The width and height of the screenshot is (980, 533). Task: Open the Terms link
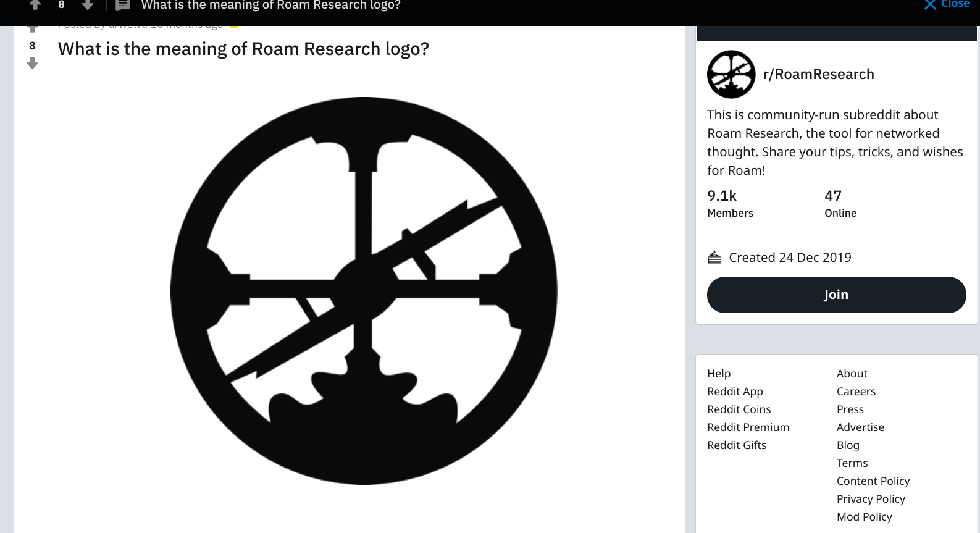click(x=852, y=463)
